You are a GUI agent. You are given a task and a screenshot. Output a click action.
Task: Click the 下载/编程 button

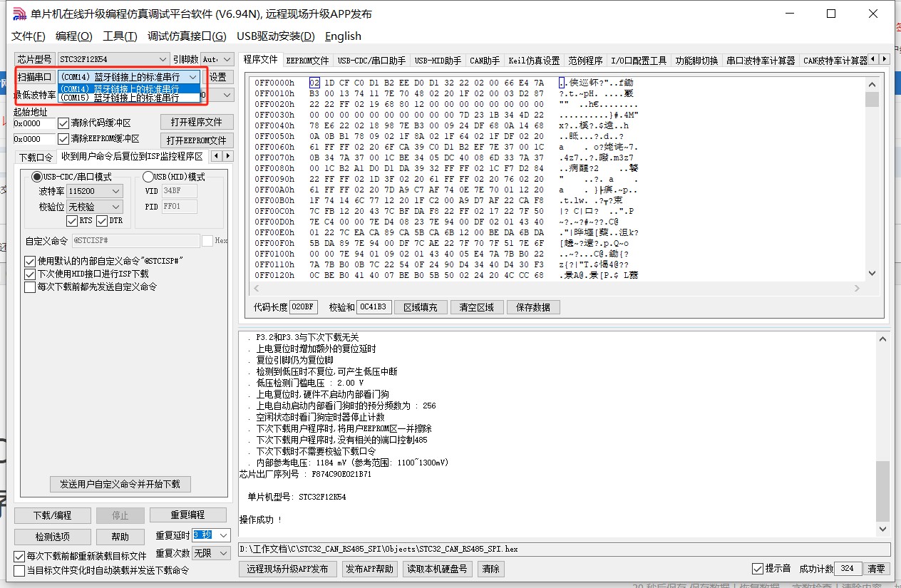(53, 515)
